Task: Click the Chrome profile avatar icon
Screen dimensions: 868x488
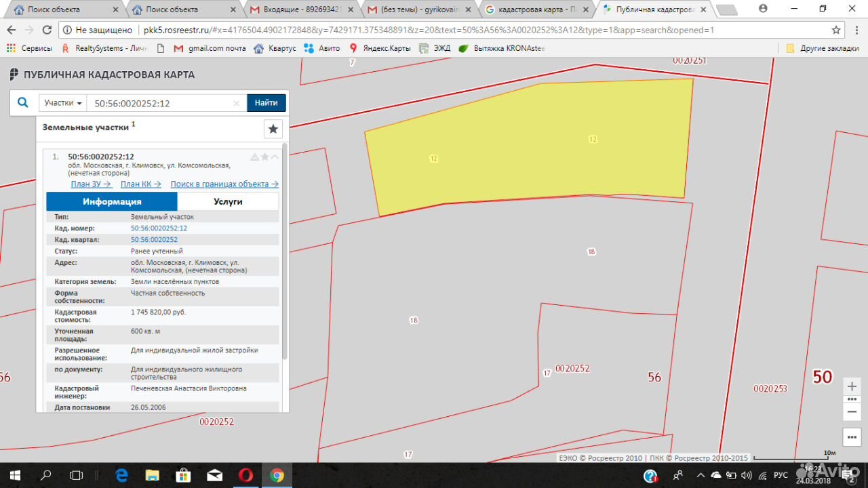Action: (764, 8)
